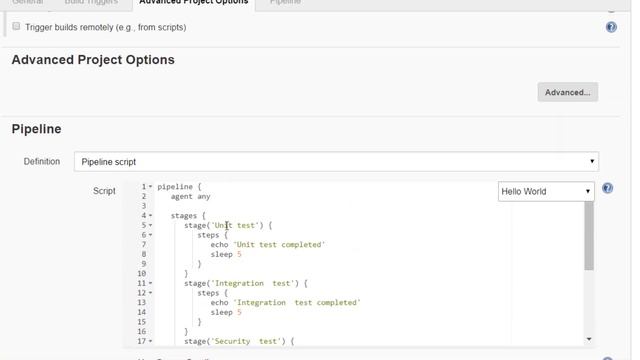Click the 'Unit test completed' string on line 7
Screen dimensions: 640x360
pos(279,245)
